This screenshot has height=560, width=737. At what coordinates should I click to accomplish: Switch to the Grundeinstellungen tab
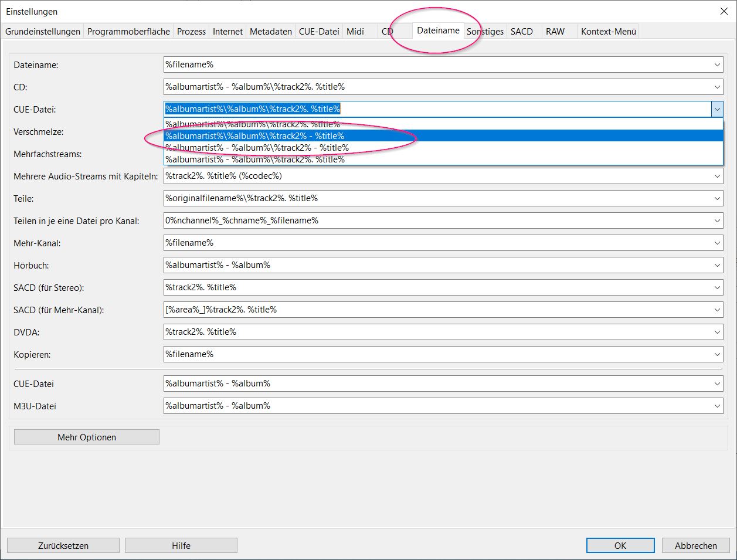(x=43, y=32)
